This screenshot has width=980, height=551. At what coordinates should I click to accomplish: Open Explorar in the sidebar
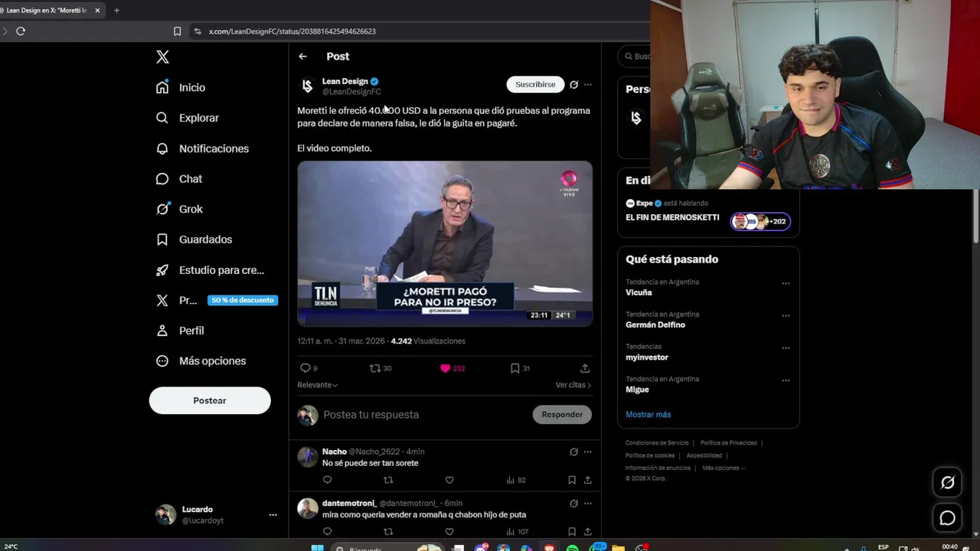[188, 118]
